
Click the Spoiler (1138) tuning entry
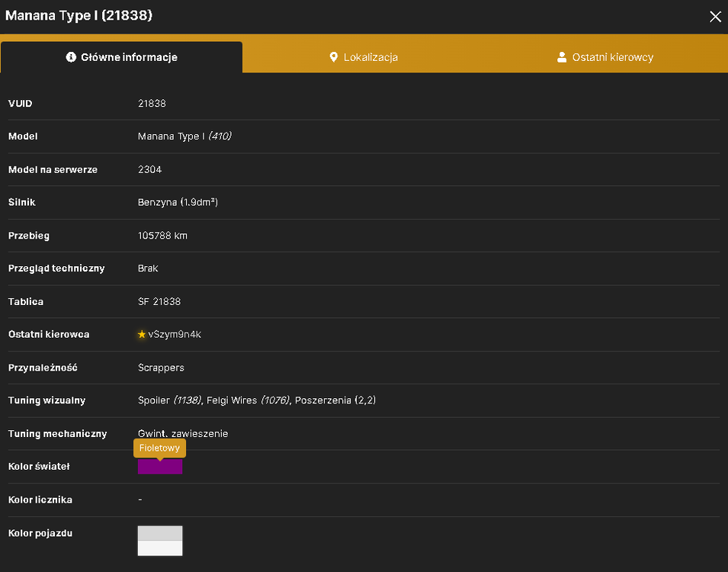point(169,400)
